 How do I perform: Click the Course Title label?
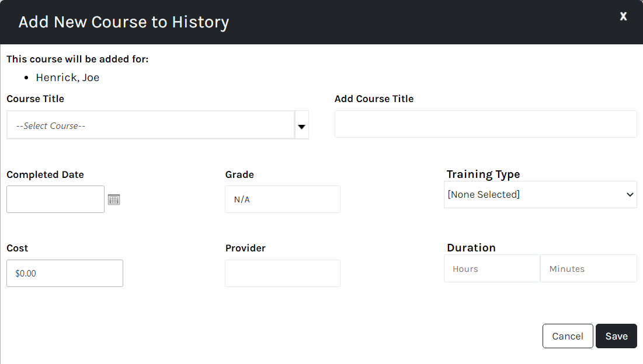36,99
